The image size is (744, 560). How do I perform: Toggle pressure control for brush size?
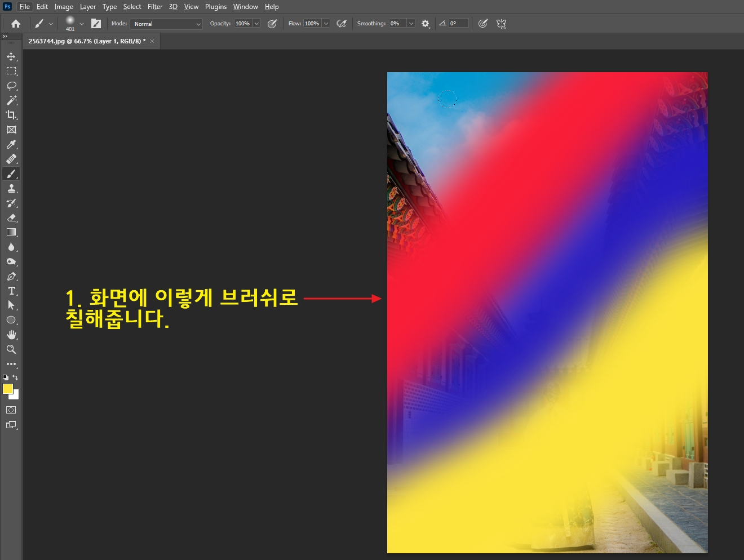coord(483,24)
